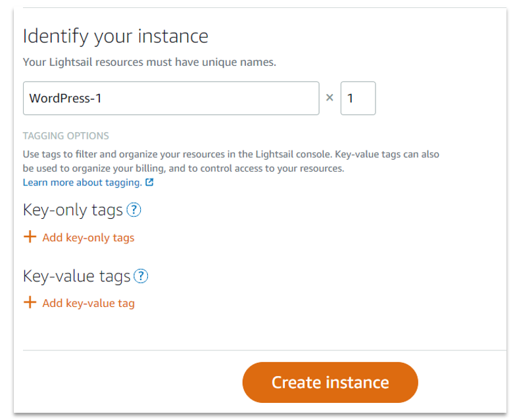Open the Key-only tags help icon
Viewport: 513px width, 420px height.
pyautogui.click(x=134, y=210)
